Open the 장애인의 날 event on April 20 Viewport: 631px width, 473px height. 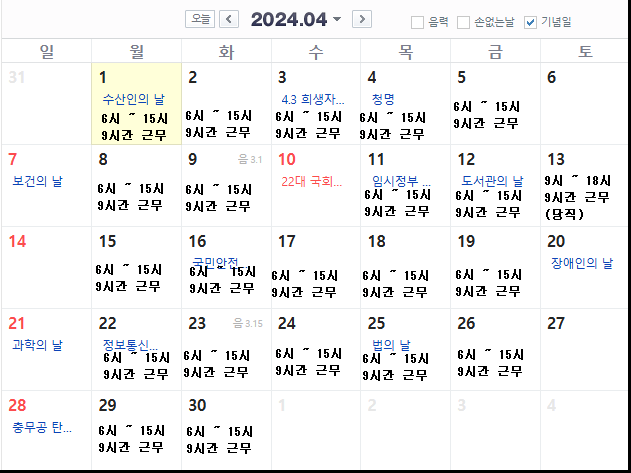coord(581,263)
